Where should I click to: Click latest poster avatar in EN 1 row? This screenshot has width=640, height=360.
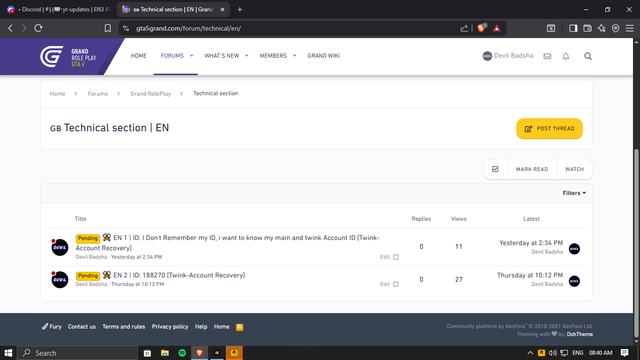pos(574,249)
